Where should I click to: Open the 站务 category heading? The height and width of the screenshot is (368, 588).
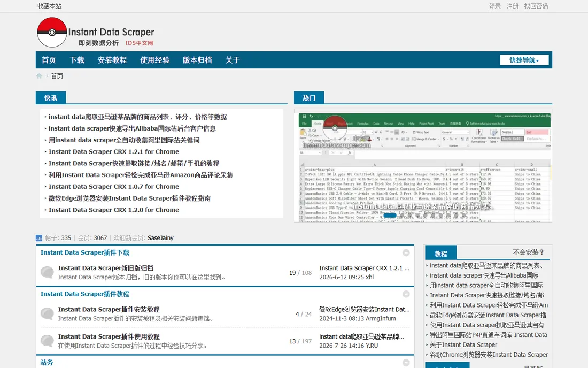click(x=47, y=363)
